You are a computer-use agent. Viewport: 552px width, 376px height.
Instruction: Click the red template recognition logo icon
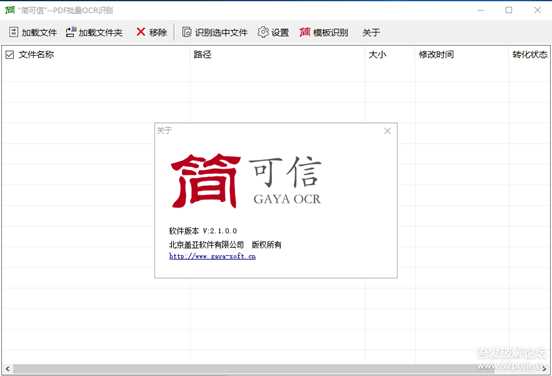pyautogui.click(x=305, y=32)
